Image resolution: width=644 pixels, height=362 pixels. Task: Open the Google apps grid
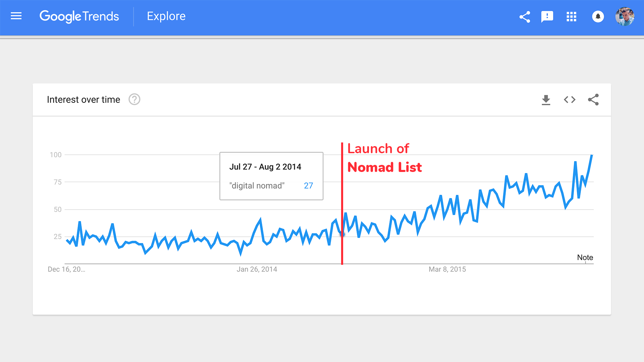click(x=571, y=16)
